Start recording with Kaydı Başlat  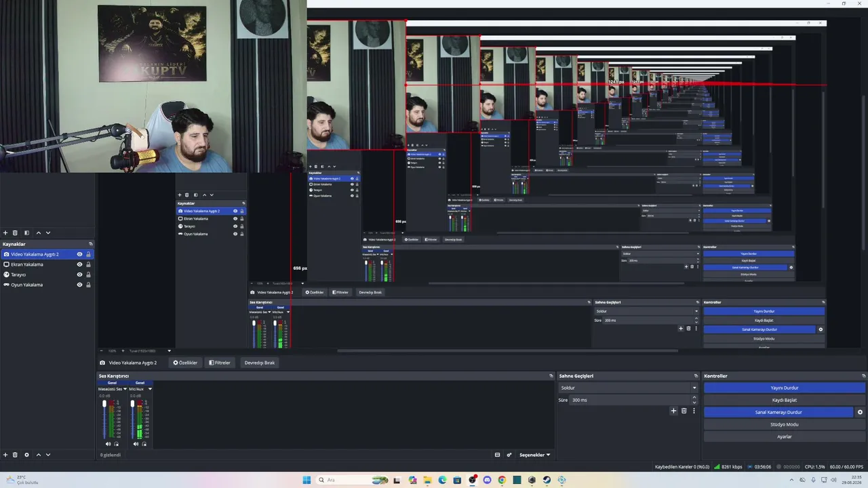[785, 400]
